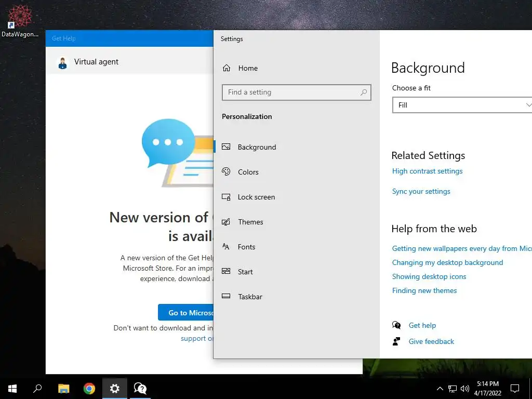Open Finding new themes link
The height and width of the screenshot is (399, 532).
point(424,290)
